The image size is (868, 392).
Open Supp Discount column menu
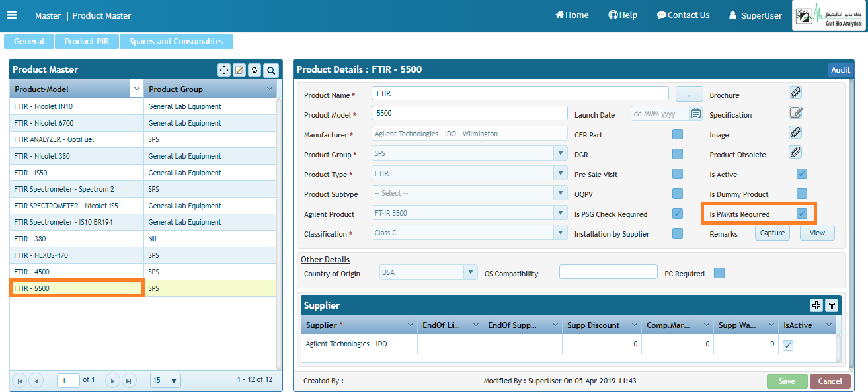634,325
